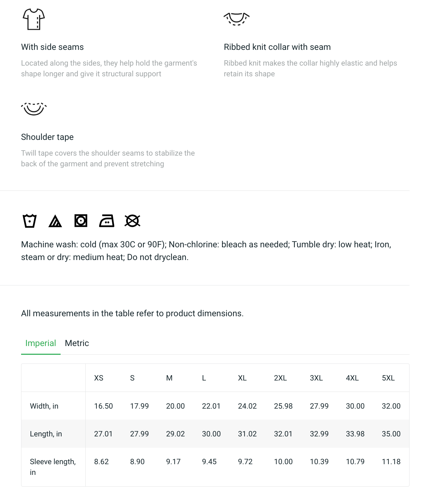Screen dimensions: 440x504
Task: Click the 'With side seams' heading
Action: [52, 47]
